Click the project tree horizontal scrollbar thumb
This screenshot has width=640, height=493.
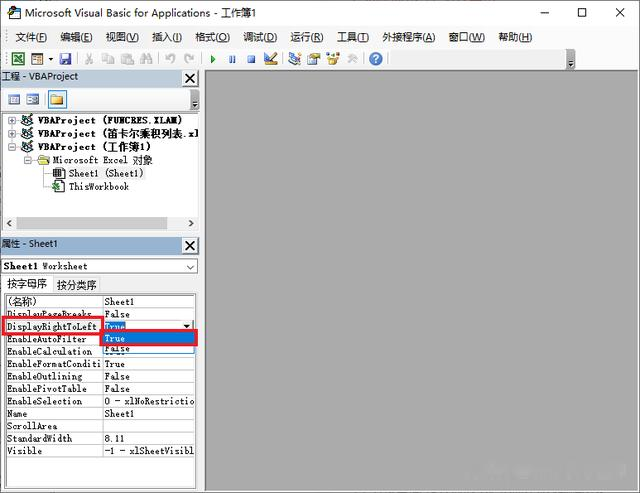(92, 223)
